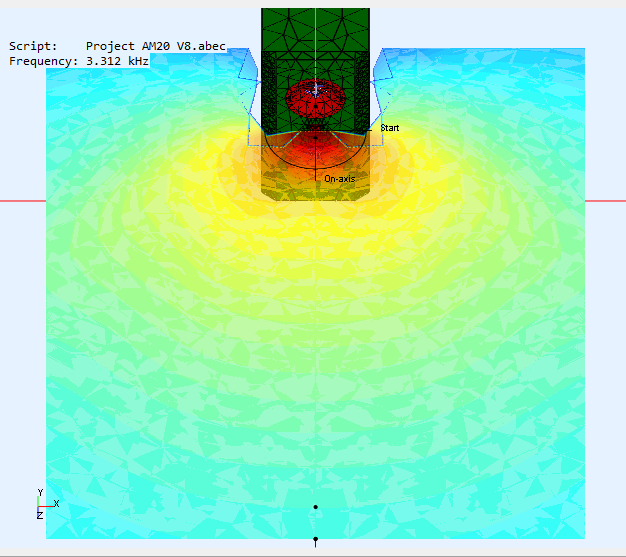
Task: Select the red driver dome mesh
Action: pyautogui.click(x=315, y=99)
